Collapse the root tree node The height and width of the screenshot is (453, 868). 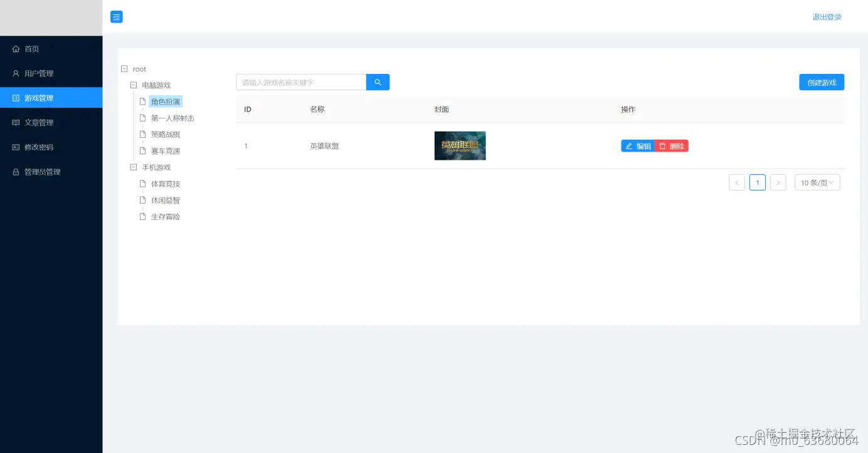coord(124,69)
